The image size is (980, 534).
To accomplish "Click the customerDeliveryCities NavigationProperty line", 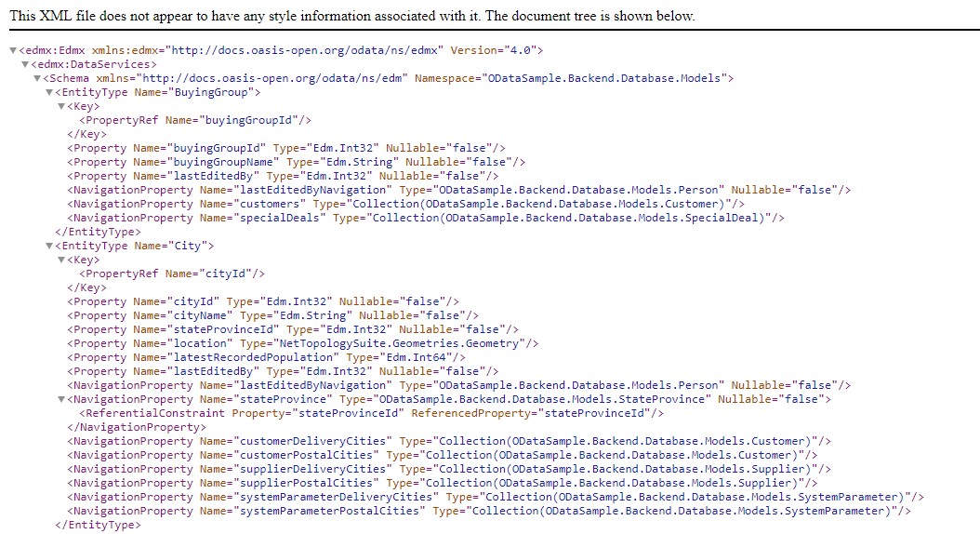I will [449, 442].
